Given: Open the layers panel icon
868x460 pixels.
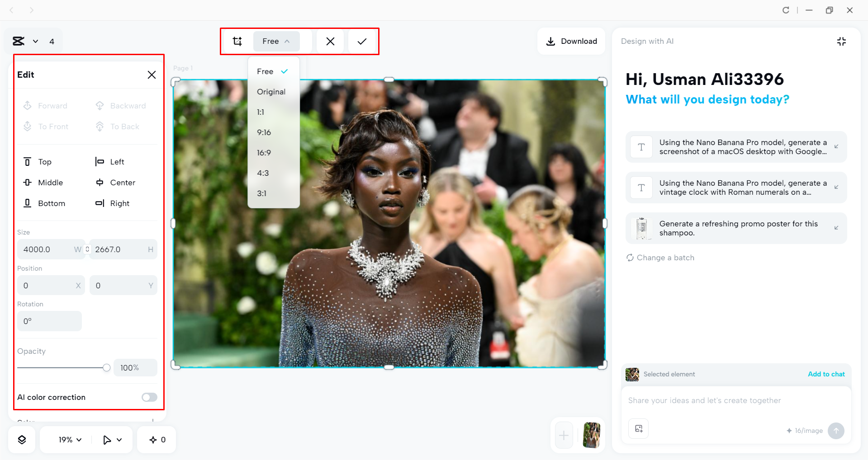Looking at the screenshot, I should point(22,440).
